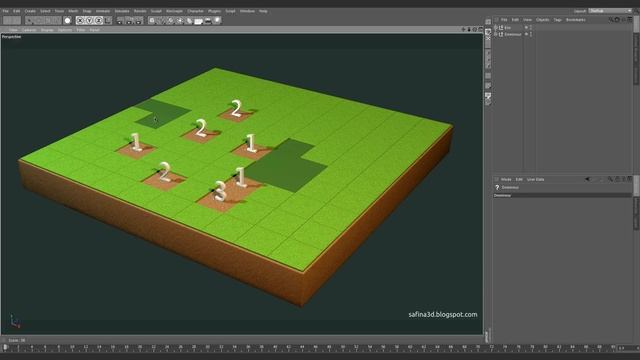Image resolution: width=640 pixels, height=360 pixels.
Task: Open Object Manager File menu
Action: coord(504,20)
